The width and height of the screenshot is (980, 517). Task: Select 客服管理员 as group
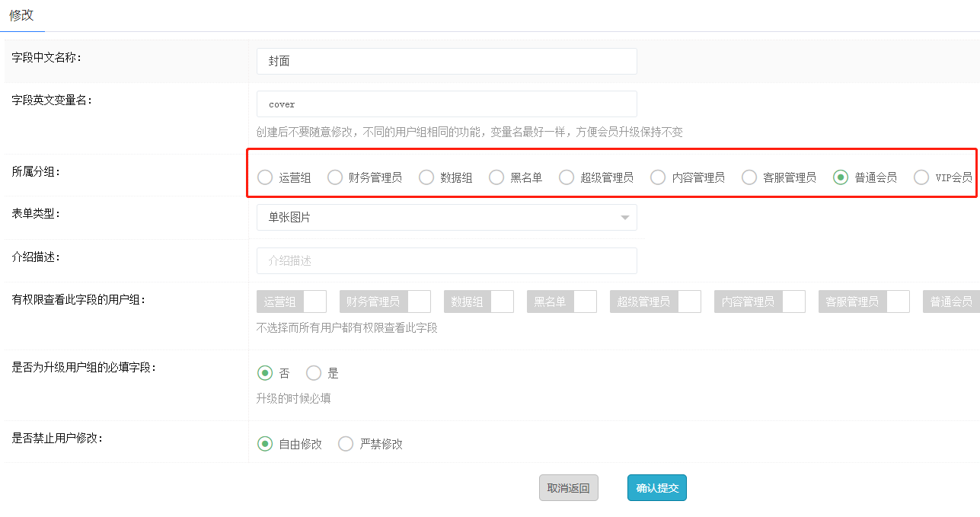(749, 177)
